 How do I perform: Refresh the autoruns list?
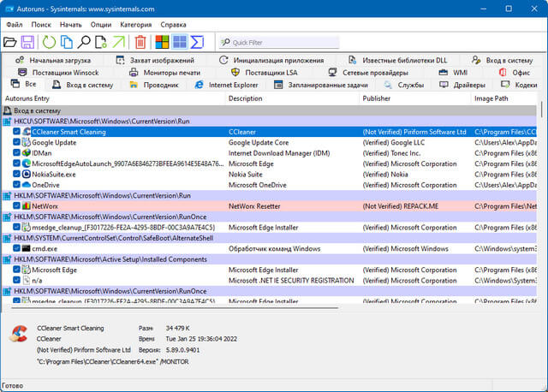(49, 42)
